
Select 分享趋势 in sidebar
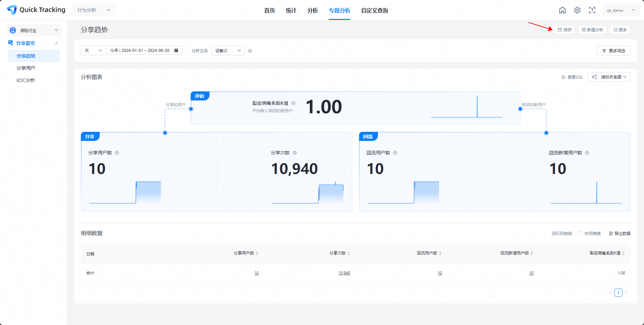(34, 56)
